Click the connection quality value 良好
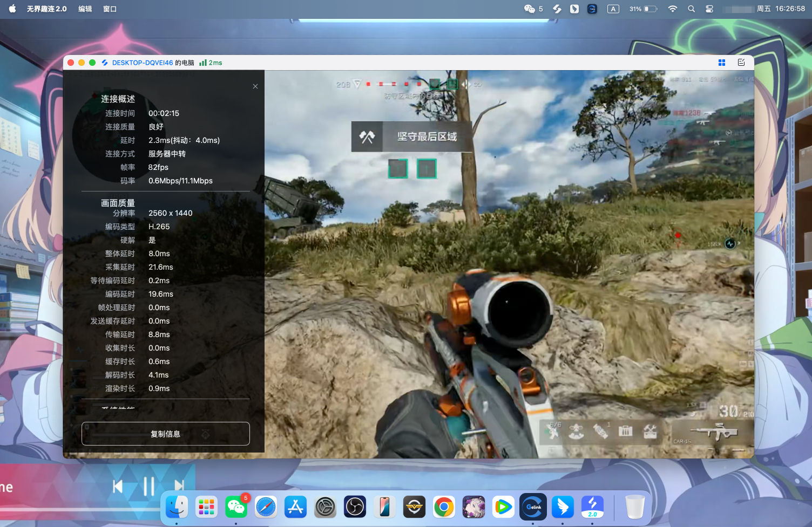Image resolution: width=812 pixels, height=527 pixels. 156,127
